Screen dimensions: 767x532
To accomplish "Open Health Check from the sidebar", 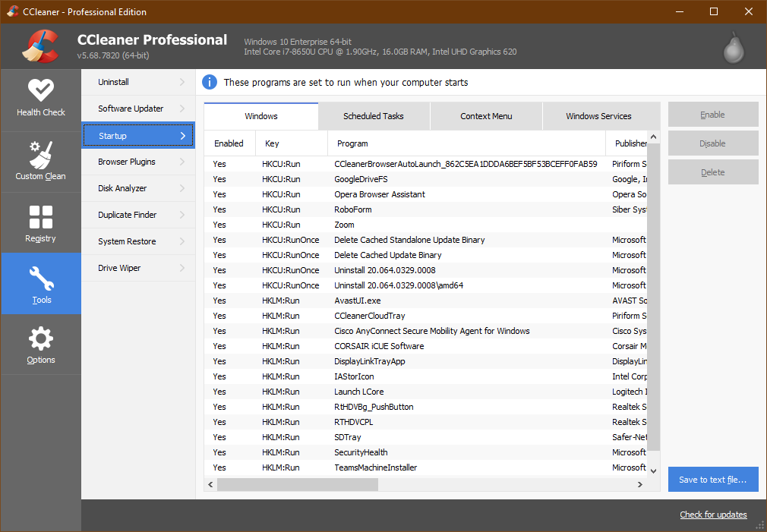I will click(x=41, y=99).
